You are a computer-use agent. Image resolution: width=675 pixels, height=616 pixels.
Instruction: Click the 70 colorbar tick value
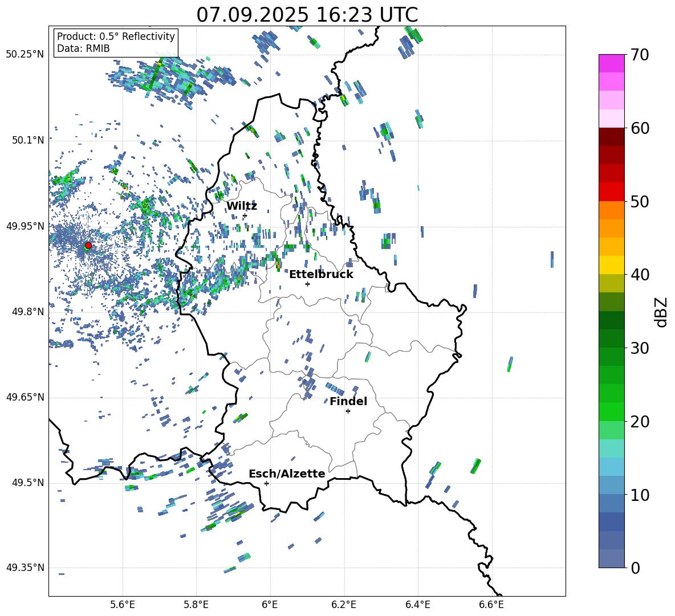pyautogui.click(x=640, y=55)
